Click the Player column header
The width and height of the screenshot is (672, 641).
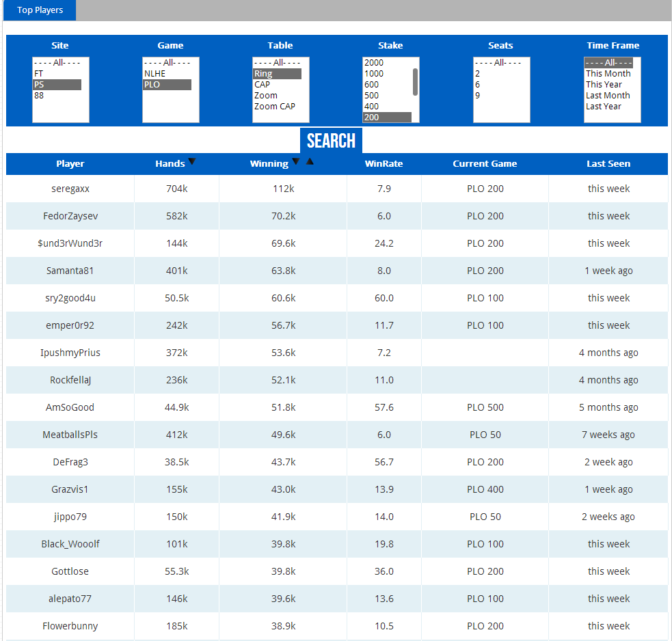tap(70, 164)
